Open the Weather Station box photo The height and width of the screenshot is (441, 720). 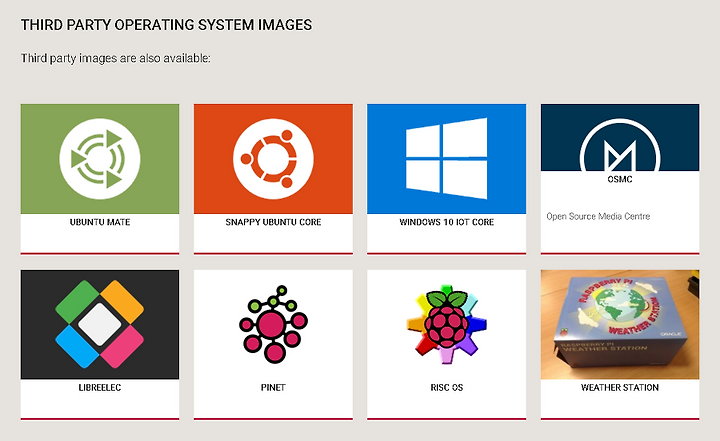click(620, 324)
